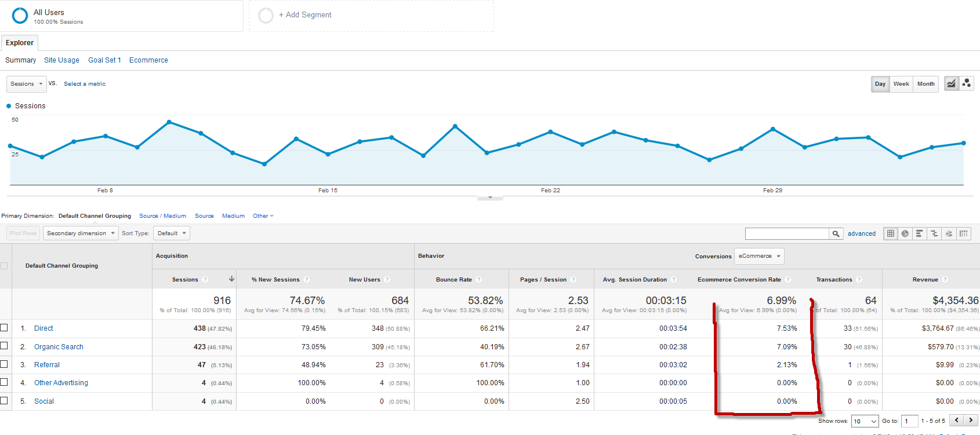The width and height of the screenshot is (980, 435).
Task: Click the table search magnifier icon
Action: [836, 233]
